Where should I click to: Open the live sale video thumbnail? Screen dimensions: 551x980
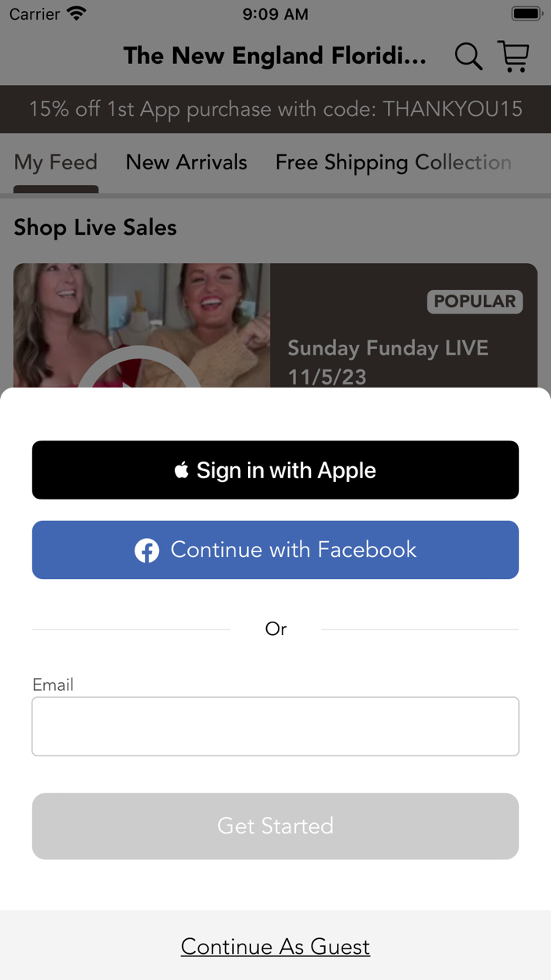(x=142, y=325)
